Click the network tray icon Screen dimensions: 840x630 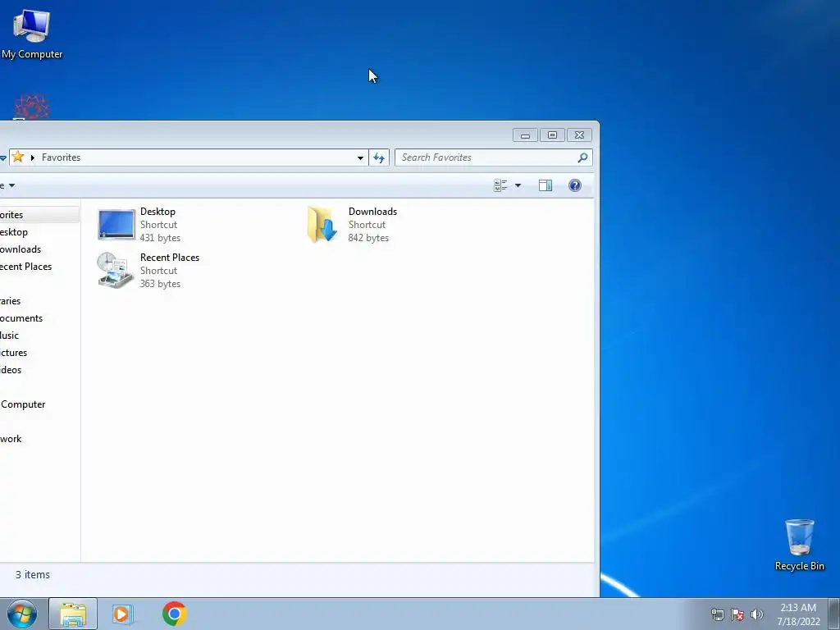click(717, 614)
